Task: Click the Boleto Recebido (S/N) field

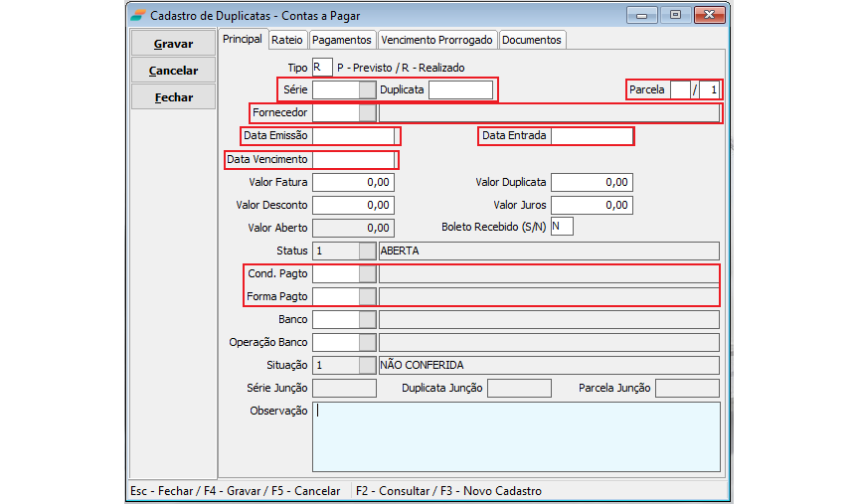Action: 562,227
